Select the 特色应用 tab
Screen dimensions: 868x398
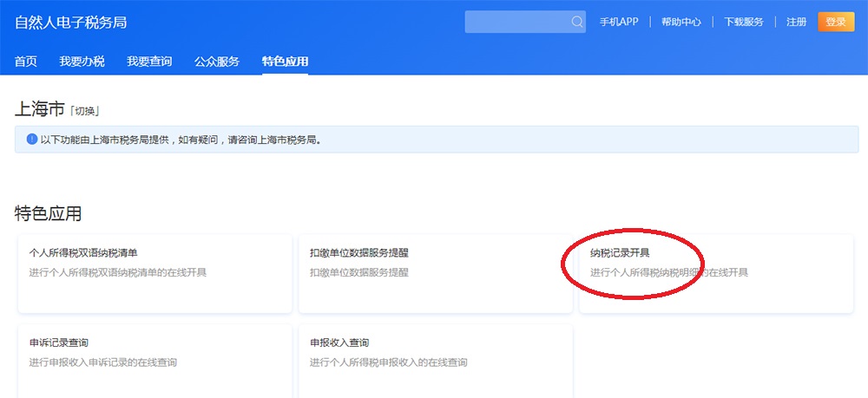coord(285,62)
